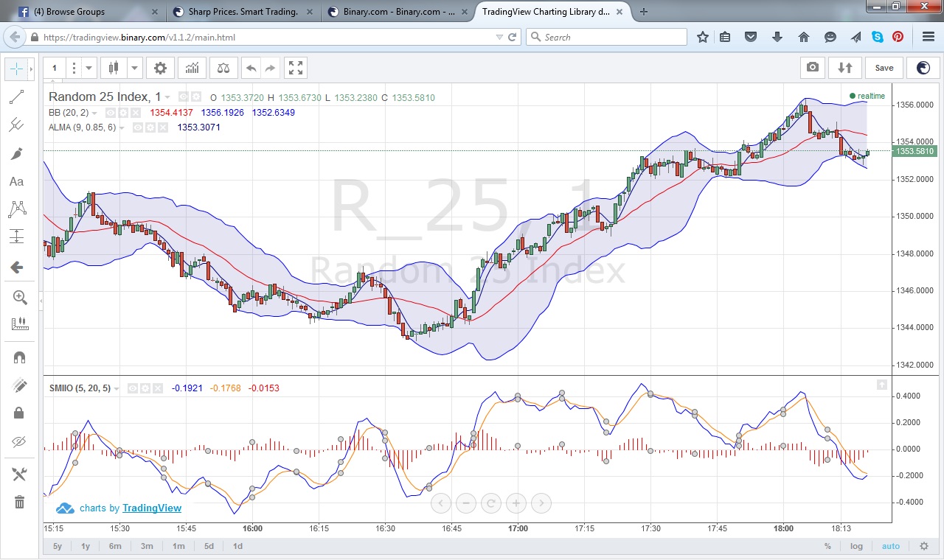The image size is (944, 560).
Task: Open chart settings gear in top toolbar
Action: (160, 68)
